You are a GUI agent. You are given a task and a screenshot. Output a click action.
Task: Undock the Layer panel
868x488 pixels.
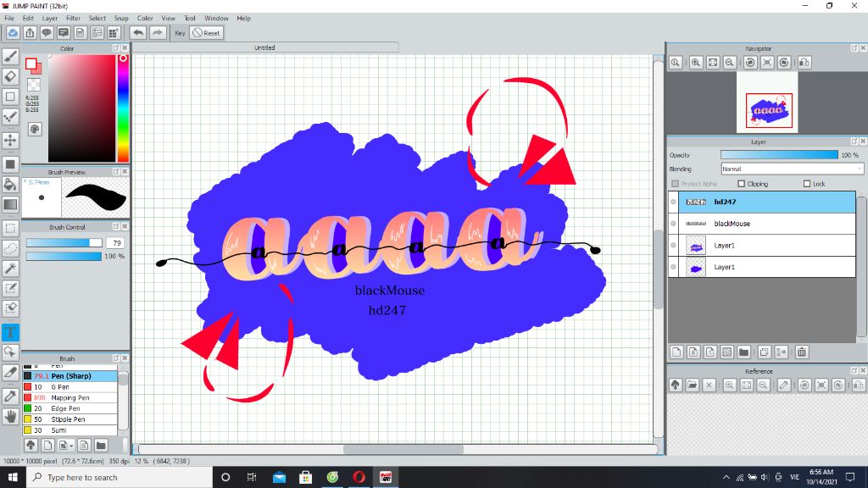[x=854, y=141]
